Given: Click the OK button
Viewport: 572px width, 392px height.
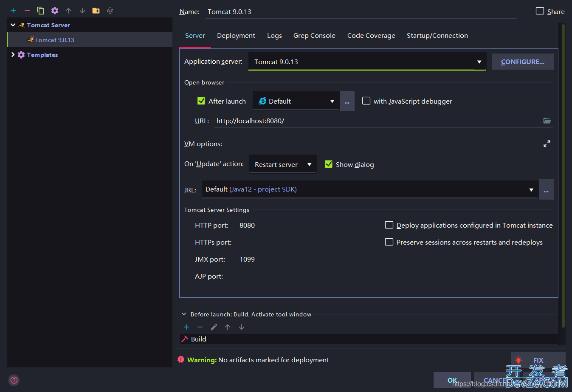Looking at the screenshot, I should click(x=452, y=380).
